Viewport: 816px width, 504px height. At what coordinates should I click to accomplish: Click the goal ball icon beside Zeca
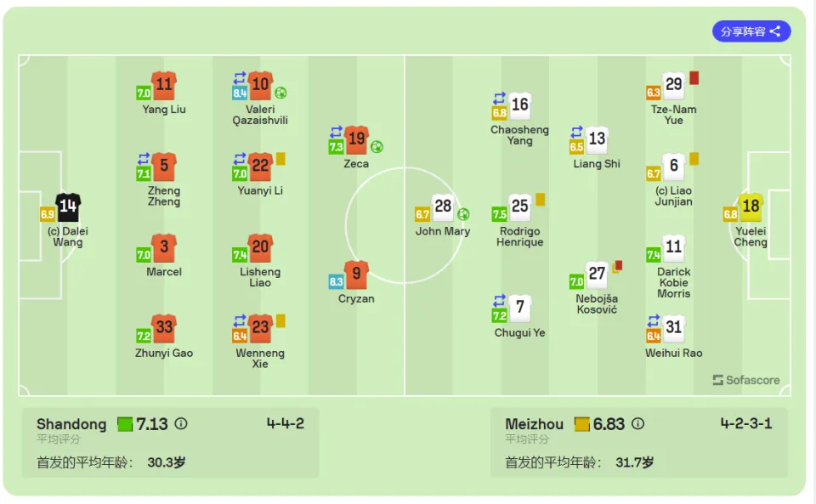(x=377, y=147)
